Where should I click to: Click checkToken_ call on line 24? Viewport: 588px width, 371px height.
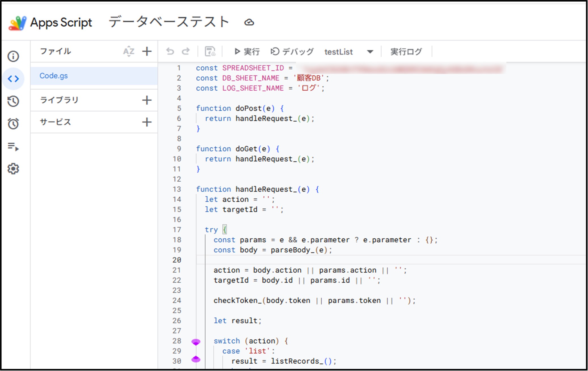237,300
